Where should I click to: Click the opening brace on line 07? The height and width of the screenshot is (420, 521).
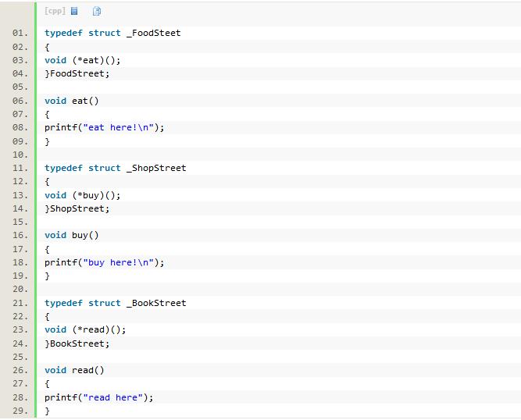(47, 115)
